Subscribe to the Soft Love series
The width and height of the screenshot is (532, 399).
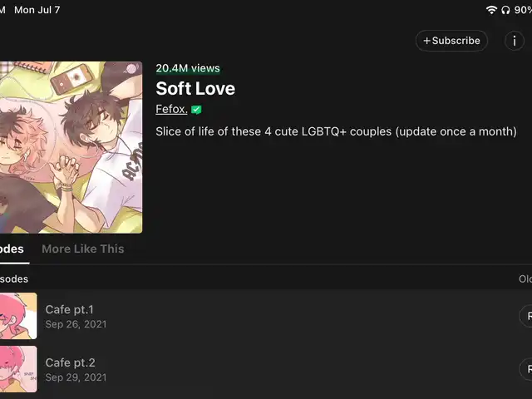tap(451, 40)
